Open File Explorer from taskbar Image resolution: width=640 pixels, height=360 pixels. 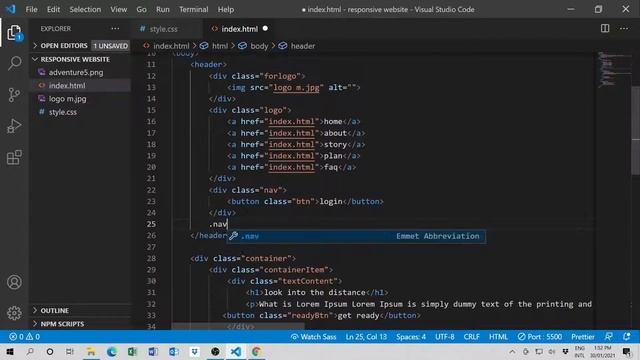tap(91, 351)
